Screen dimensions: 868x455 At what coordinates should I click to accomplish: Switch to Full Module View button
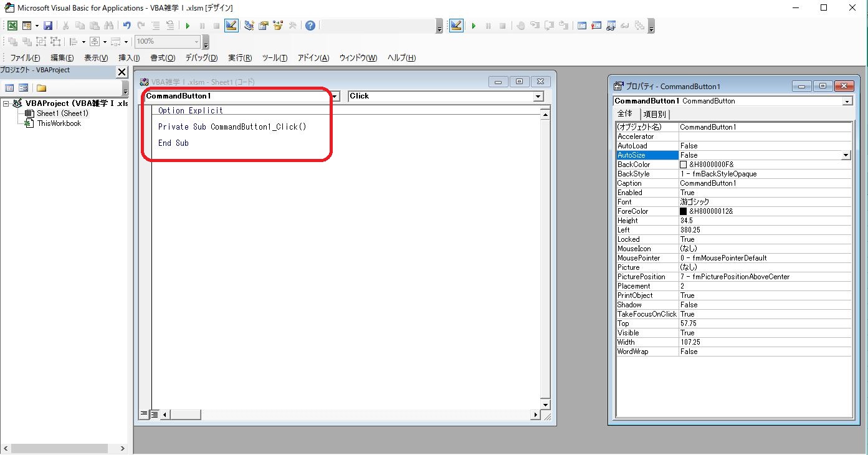tap(154, 414)
